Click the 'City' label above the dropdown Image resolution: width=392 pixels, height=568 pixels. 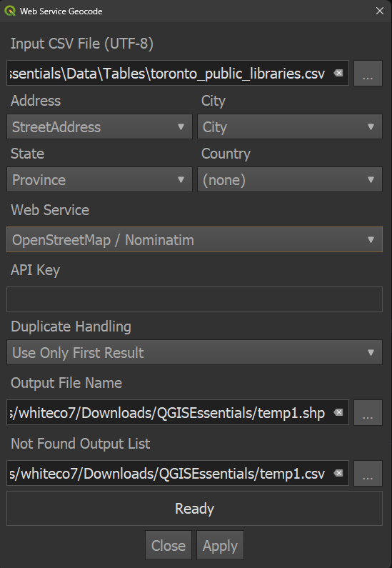(x=213, y=101)
